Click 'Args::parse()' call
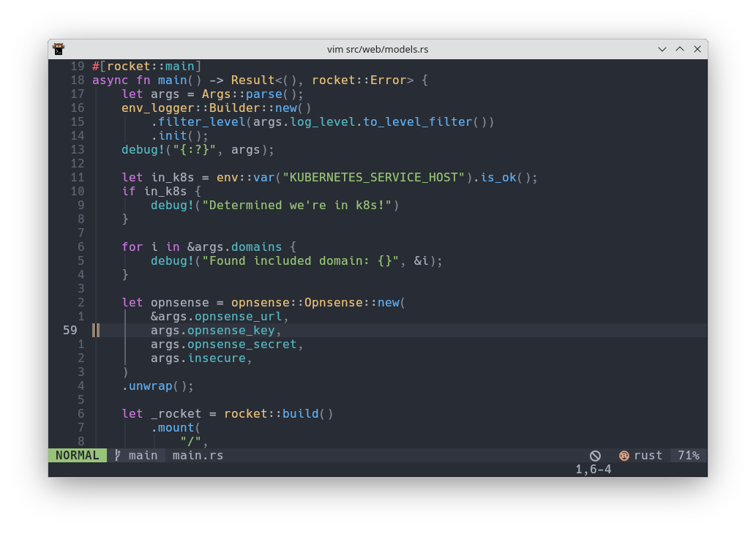Screen dimensions: 756x534 coord(249,94)
